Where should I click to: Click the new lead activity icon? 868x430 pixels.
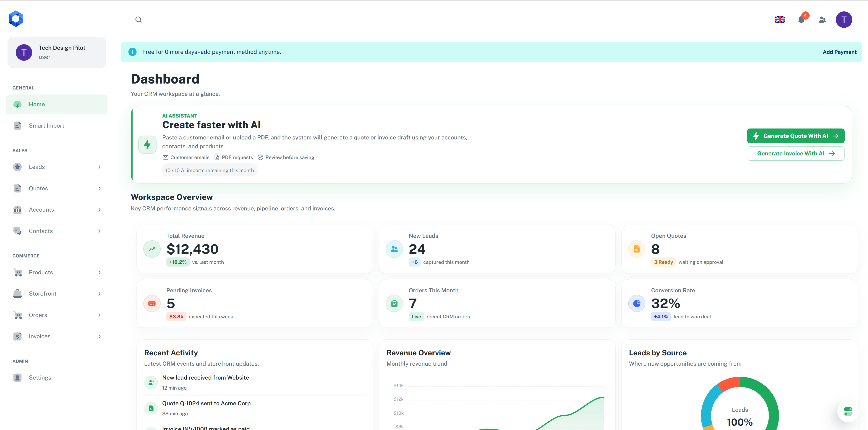click(x=151, y=383)
